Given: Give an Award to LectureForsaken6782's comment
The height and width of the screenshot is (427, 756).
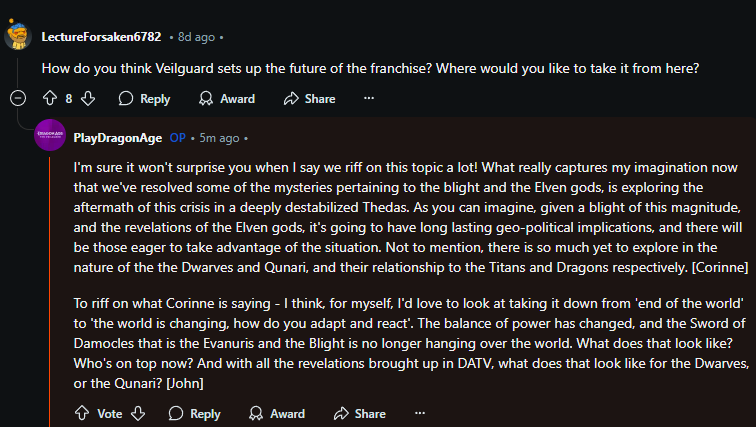Looking at the screenshot, I should coord(227,99).
